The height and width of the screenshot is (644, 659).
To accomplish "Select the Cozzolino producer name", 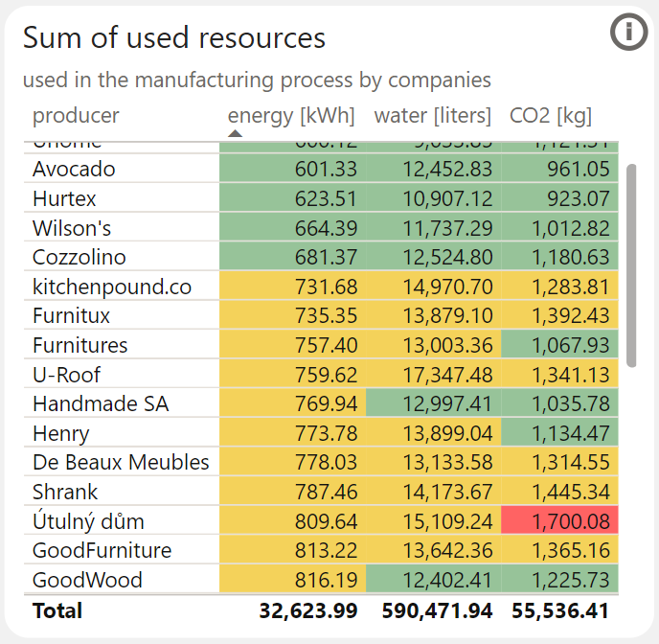I will [79, 257].
